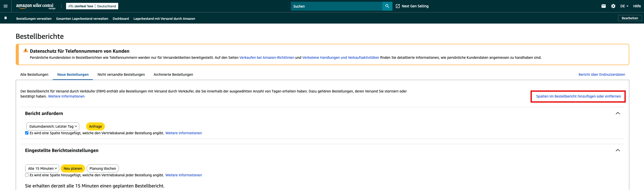
Task: Click the yellow Anfrage button
Action: pos(95,126)
